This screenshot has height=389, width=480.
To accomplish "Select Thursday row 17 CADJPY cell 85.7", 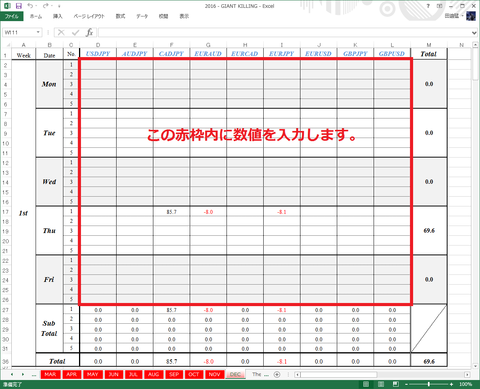I will tap(171, 212).
